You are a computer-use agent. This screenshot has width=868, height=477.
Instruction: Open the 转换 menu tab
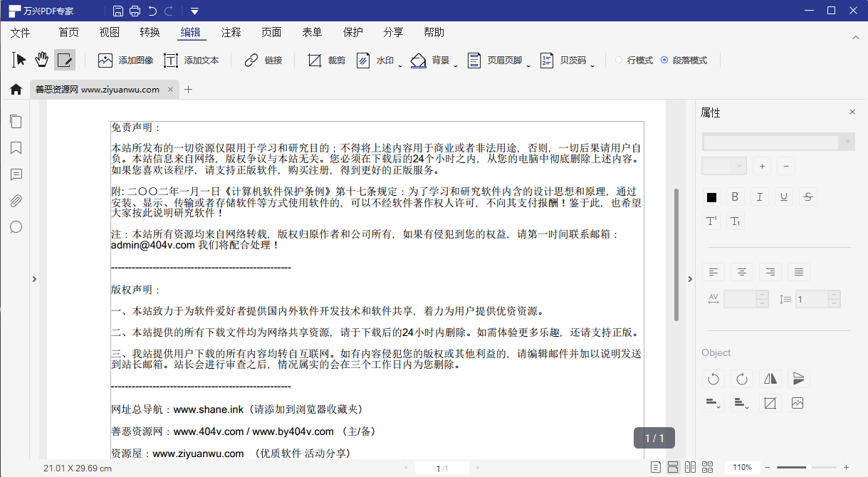(x=149, y=32)
